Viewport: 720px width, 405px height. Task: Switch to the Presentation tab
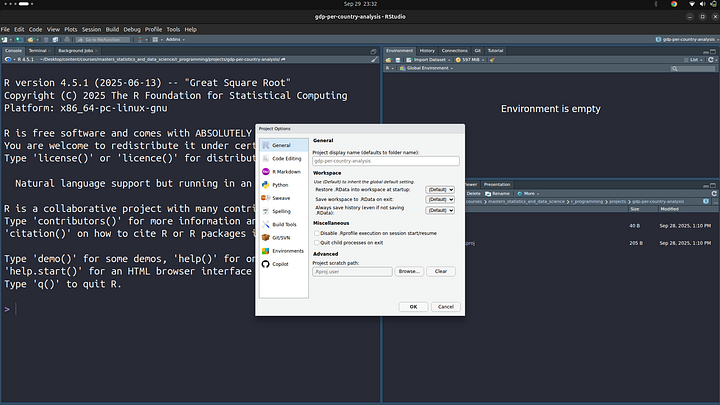497,185
